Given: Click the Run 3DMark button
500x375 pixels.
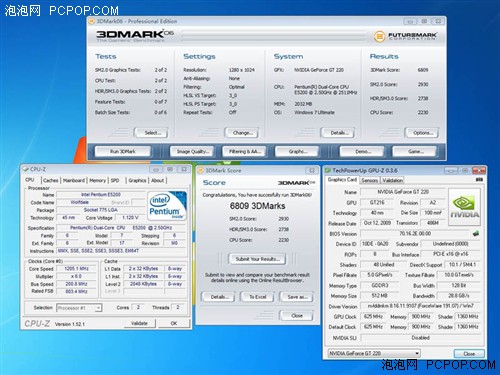Looking at the screenshot, I should [123, 151].
